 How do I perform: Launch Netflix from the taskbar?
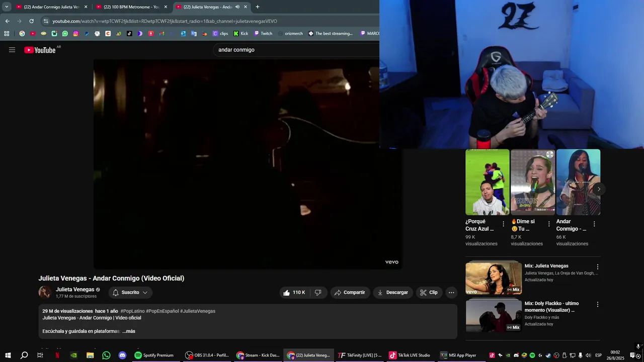57,355
